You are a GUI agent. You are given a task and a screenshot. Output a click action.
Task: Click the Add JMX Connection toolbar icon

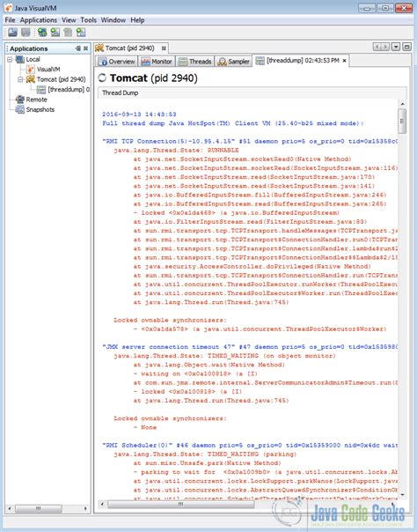tap(42, 33)
